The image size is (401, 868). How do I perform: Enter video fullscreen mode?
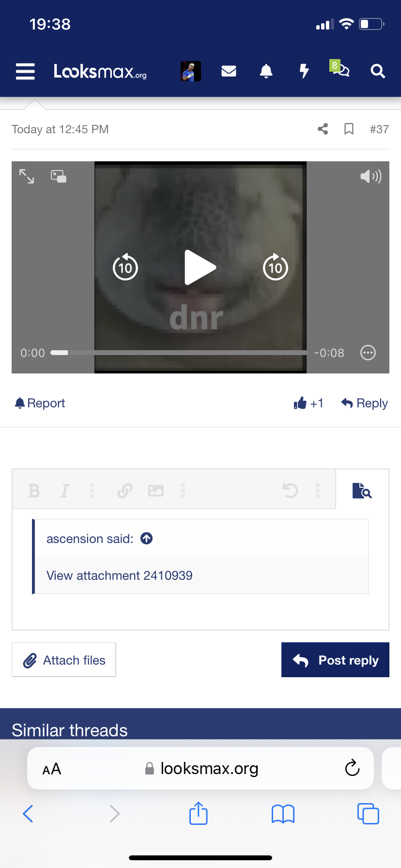27,176
